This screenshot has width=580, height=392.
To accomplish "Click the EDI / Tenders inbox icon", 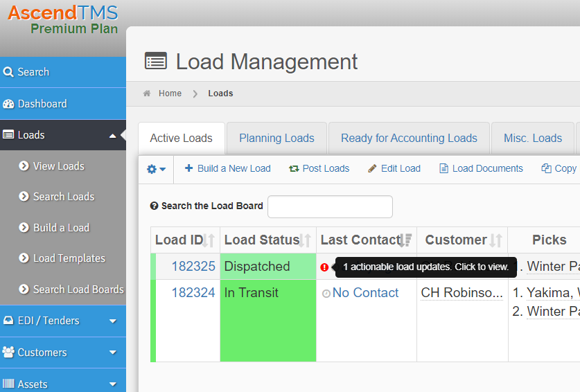I will pyautogui.click(x=8, y=320).
